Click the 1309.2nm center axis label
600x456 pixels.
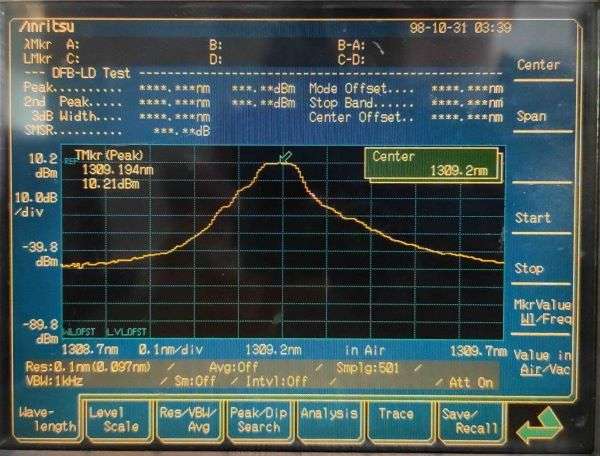tap(273, 350)
